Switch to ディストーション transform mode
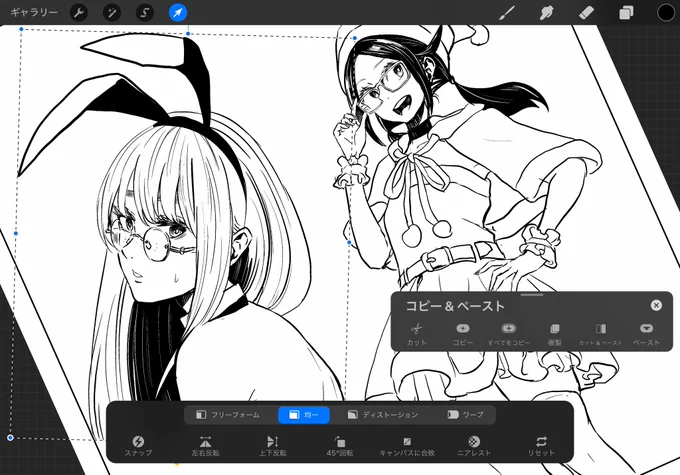The height and width of the screenshot is (475, 680). tap(382, 415)
